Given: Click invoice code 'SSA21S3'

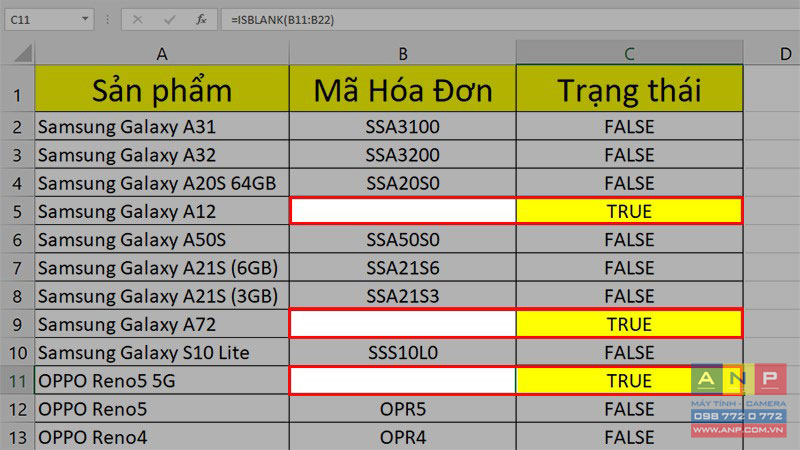Looking at the screenshot, I should (403, 296).
